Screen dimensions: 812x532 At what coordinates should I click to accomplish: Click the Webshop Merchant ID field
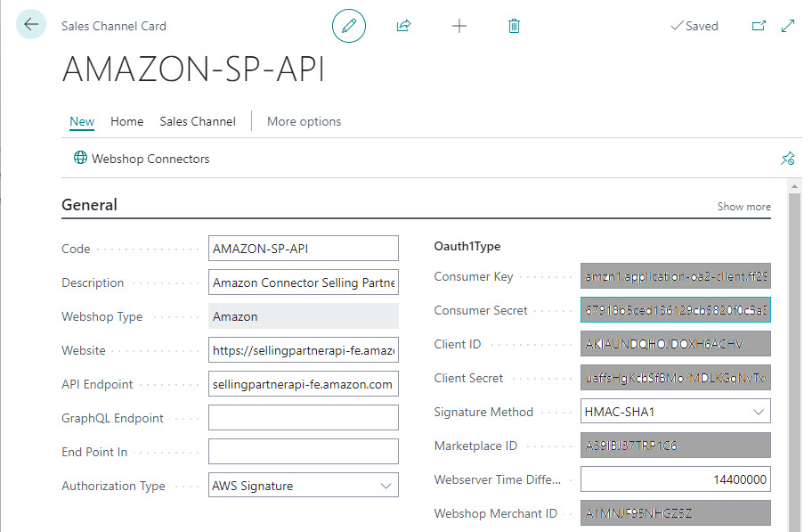pos(675,513)
